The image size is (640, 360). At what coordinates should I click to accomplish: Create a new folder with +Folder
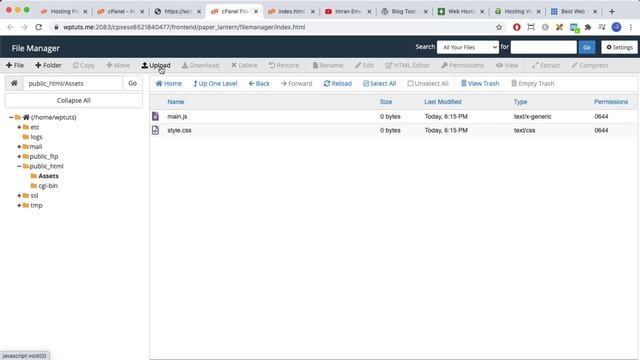click(x=48, y=65)
